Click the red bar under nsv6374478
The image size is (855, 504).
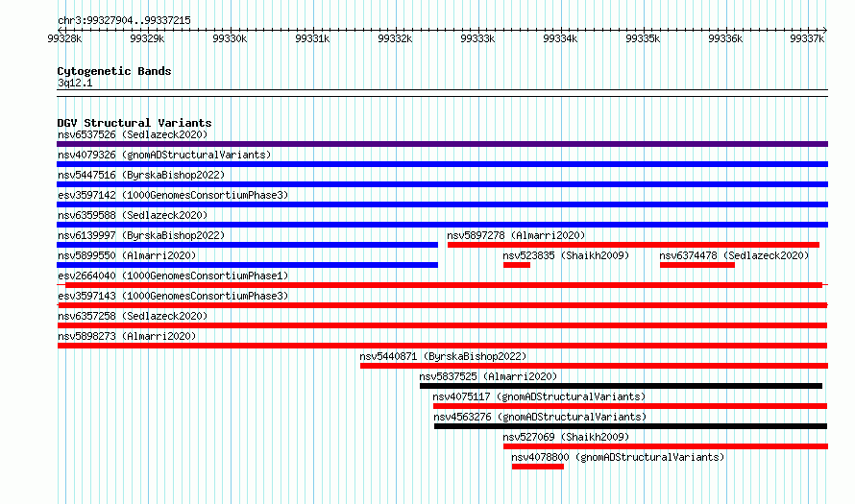[697, 265]
